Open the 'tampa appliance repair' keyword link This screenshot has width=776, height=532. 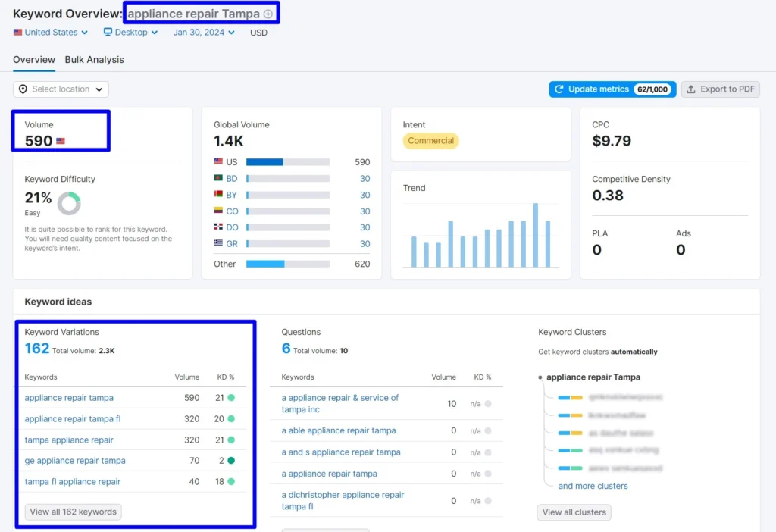click(x=69, y=440)
